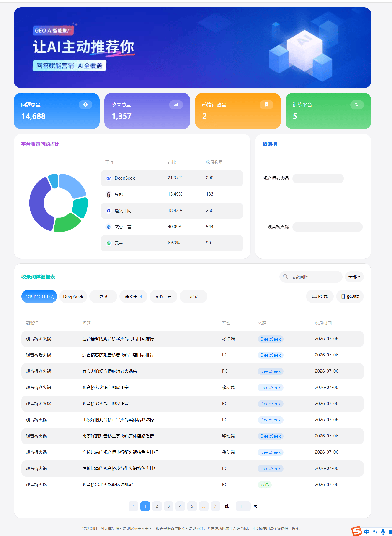The image size is (392, 536).
Task: Click the question mark icon on 问题总量 card
Action: pos(85,105)
